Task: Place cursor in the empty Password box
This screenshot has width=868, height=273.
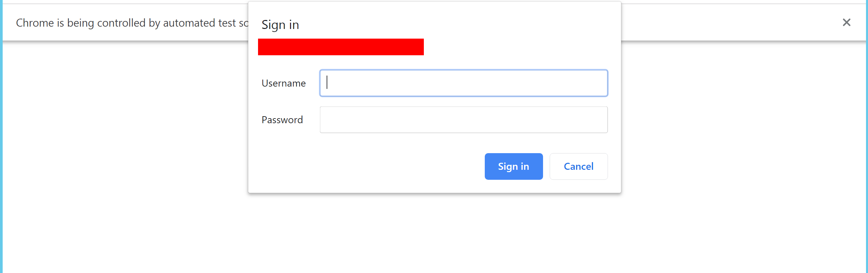Action: point(463,120)
